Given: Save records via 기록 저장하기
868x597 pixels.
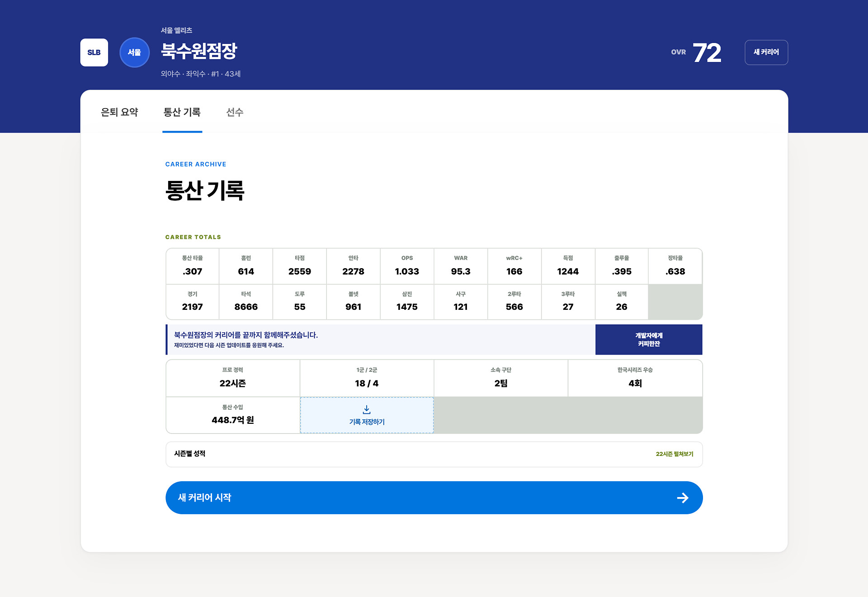Looking at the screenshot, I should click(x=367, y=415).
